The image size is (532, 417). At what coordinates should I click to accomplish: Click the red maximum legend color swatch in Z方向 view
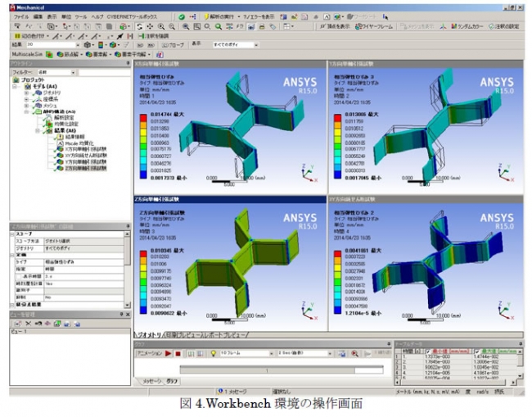143,254
